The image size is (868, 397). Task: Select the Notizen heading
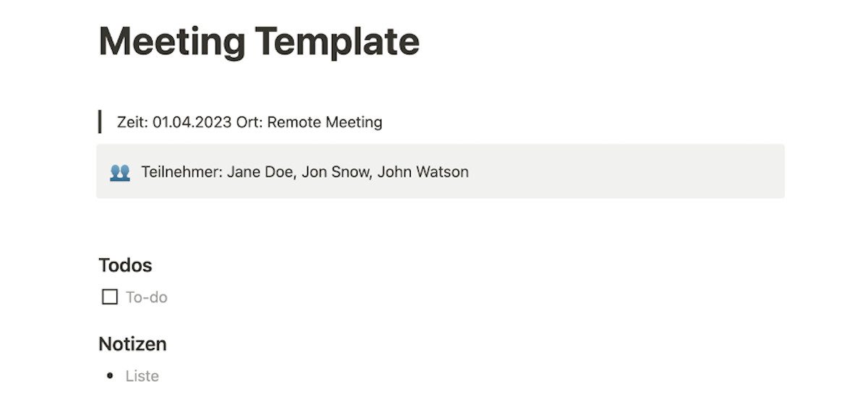[x=132, y=344]
